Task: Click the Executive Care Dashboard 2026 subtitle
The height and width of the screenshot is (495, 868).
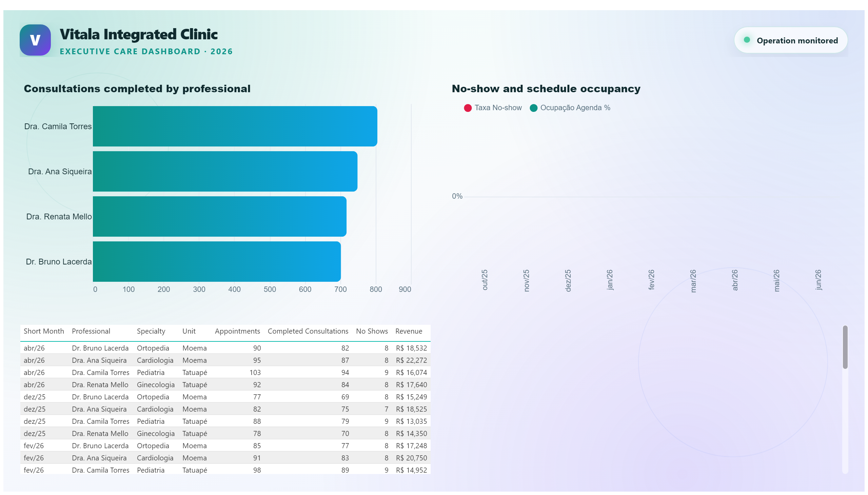Action: [146, 52]
